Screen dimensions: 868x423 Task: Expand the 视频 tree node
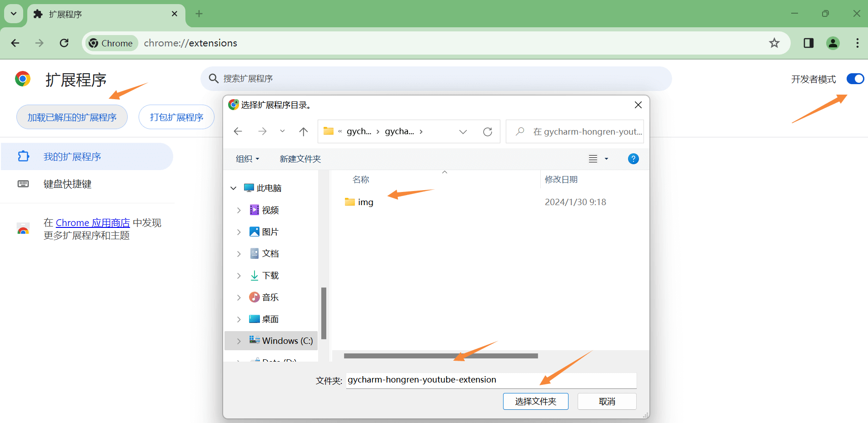click(239, 210)
